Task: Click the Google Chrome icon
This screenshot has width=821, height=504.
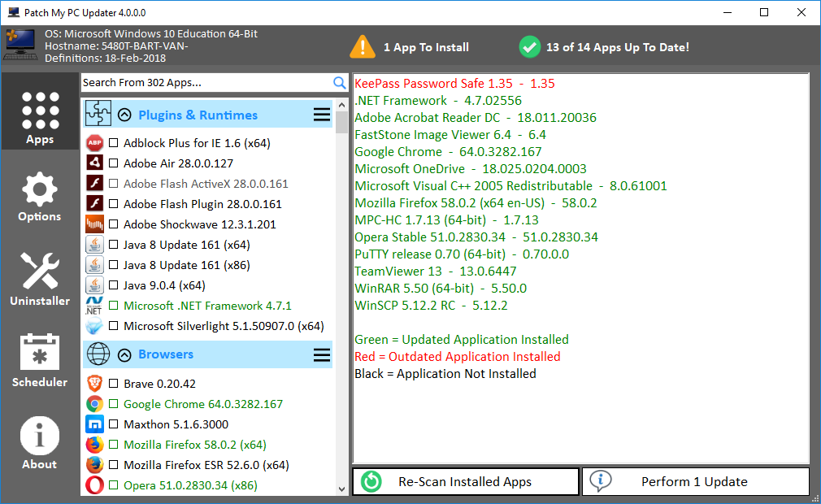Action: pos(95,404)
